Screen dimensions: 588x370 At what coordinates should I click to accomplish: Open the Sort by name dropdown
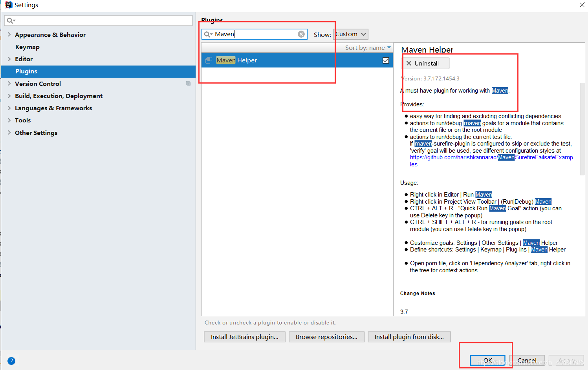click(x=368, y=47)
